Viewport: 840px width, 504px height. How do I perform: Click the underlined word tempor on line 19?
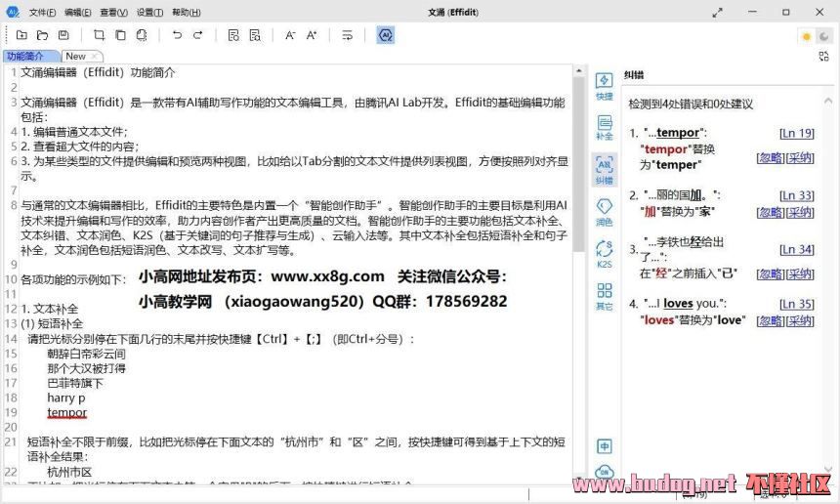[x=67, y=412]
